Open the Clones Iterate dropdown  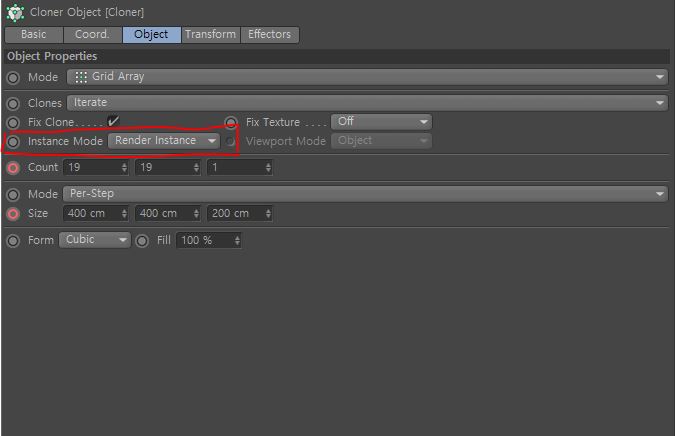(x=367, y=103)
